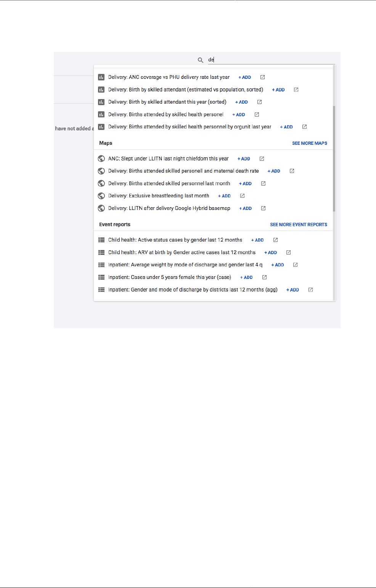Open 'Inpatient: Cases under 5 years female' launch icon

[264, 277]
